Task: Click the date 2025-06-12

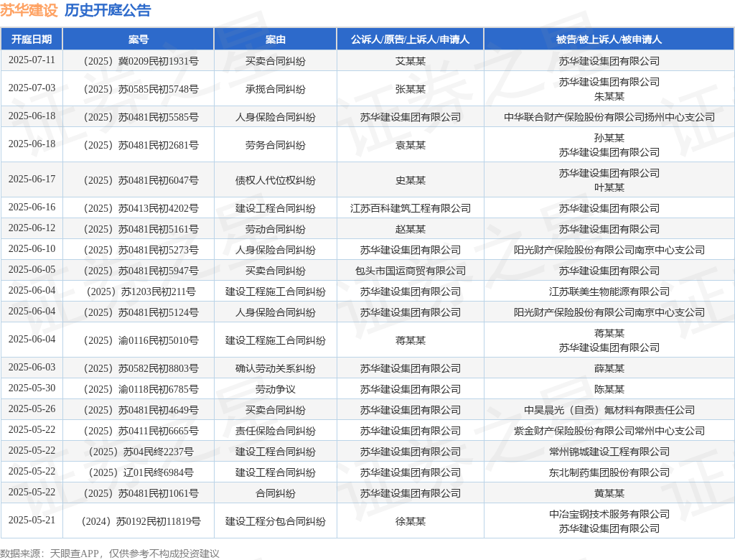Action: (x=32, y=228)
